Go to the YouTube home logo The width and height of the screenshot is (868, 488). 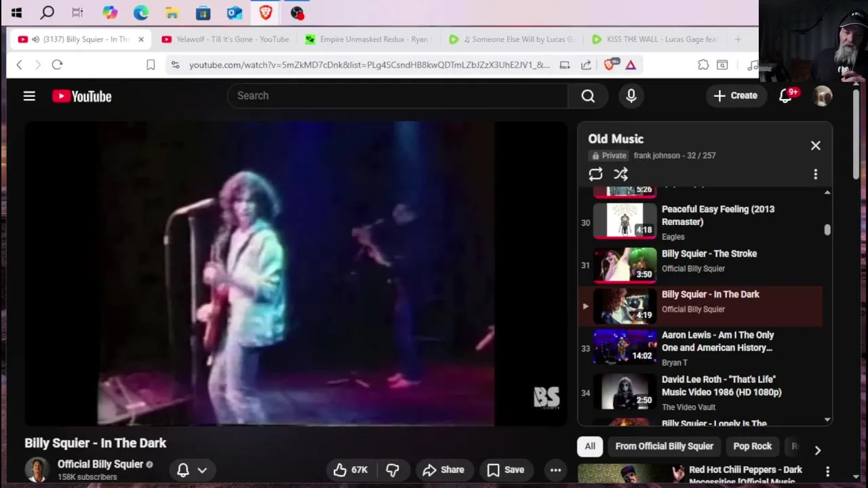click(82, 96)
